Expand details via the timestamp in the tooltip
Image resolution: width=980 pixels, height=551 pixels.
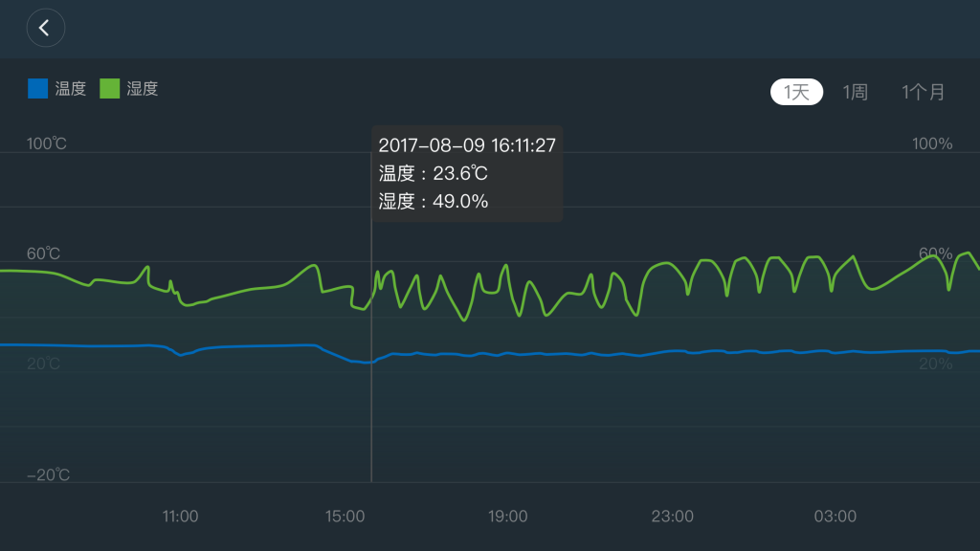[466, 144]
